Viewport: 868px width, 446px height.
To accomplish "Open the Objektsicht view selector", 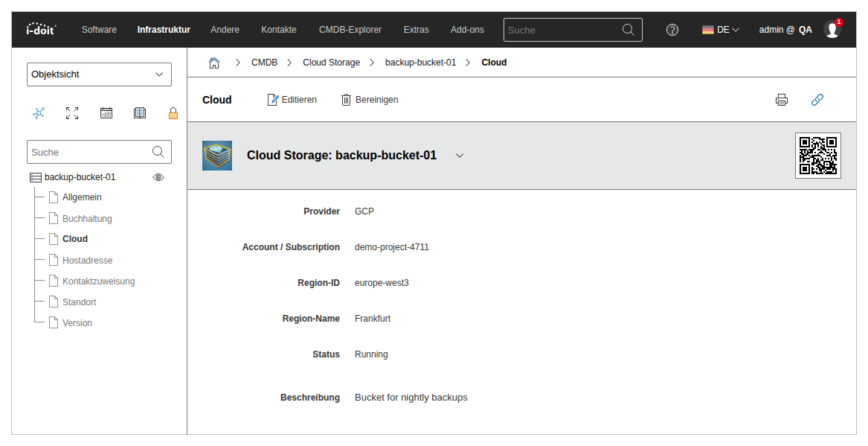I will click(99, 74).
